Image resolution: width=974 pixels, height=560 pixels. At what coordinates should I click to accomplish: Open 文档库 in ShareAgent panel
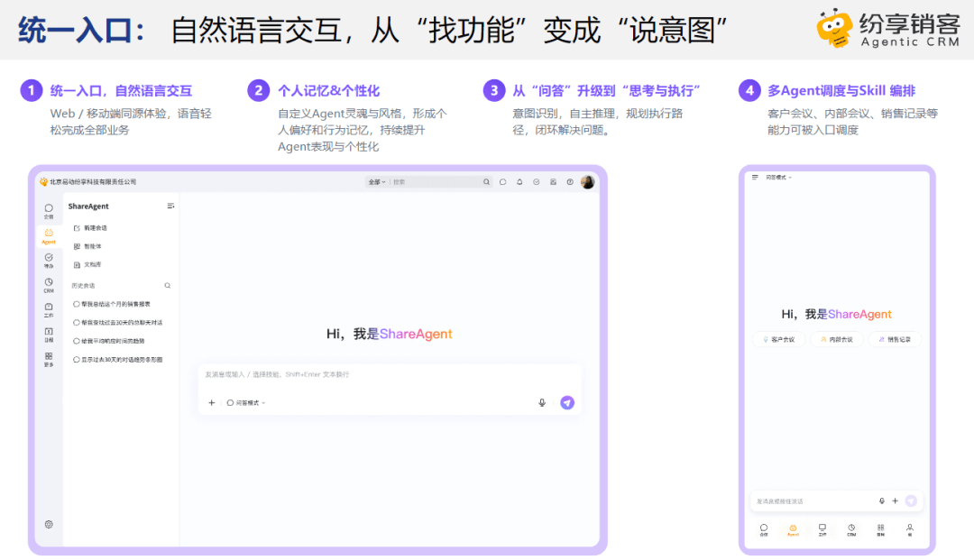[x=87, y=264]
